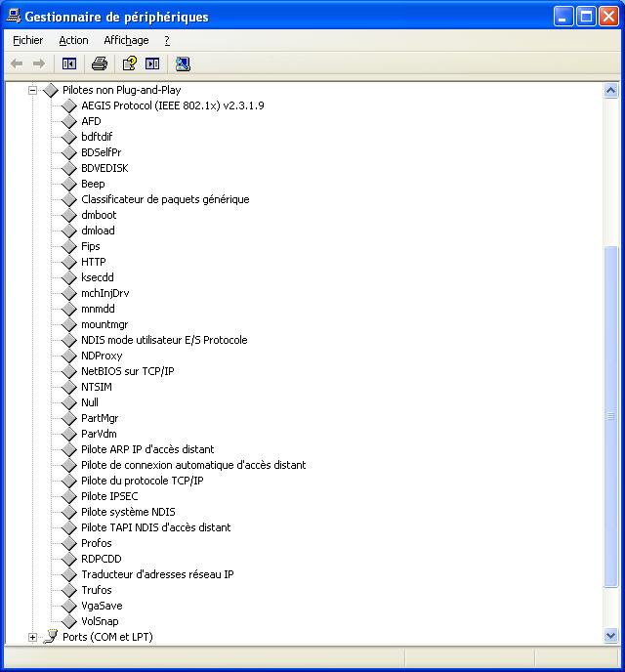
Task: Select NDIS mode utilisateur E/S Protocole
Action: tap(164, 340)
